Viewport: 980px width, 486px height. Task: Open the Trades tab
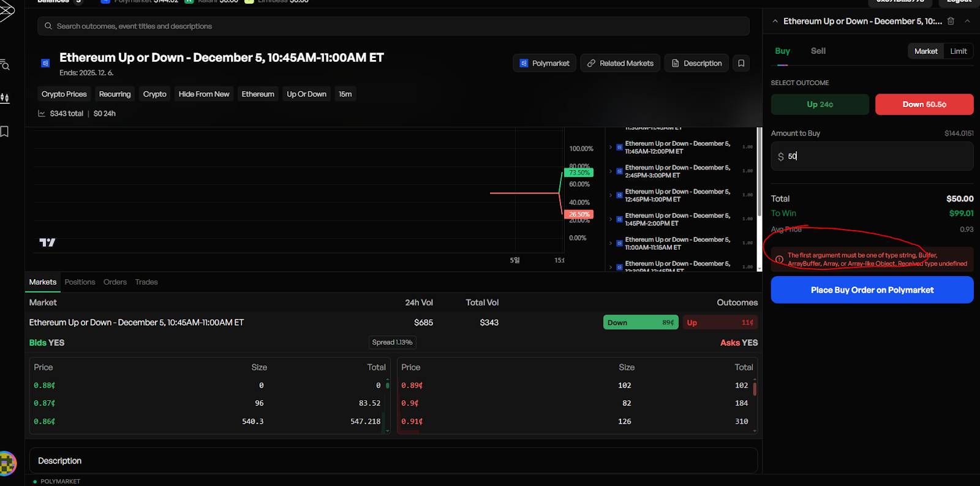click(x=146, y=282)
